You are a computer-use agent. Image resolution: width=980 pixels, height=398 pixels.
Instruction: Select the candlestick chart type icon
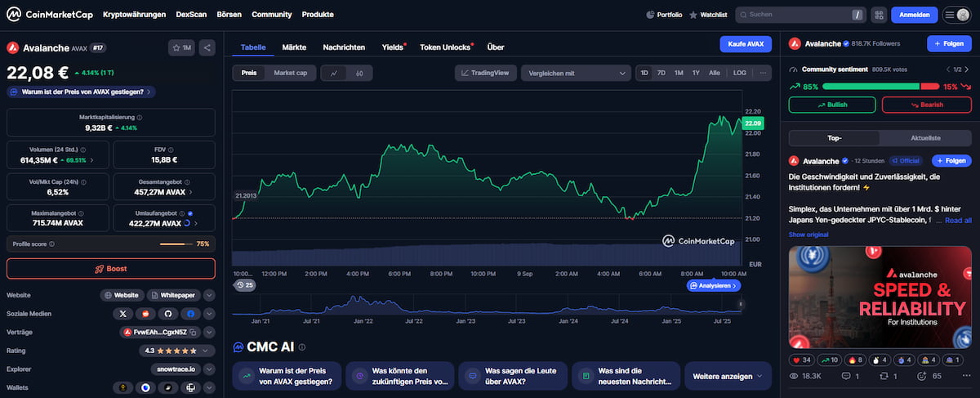359,73
